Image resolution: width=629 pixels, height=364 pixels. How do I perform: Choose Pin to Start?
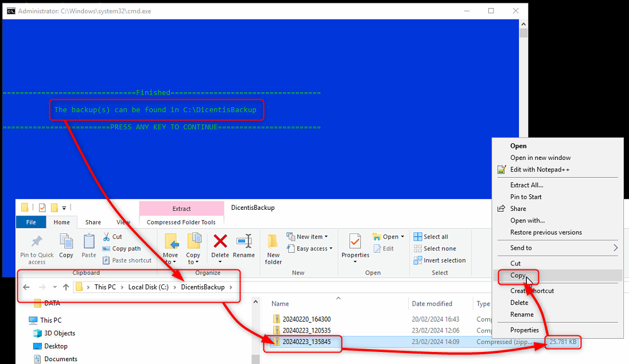[x=558, y=197]
